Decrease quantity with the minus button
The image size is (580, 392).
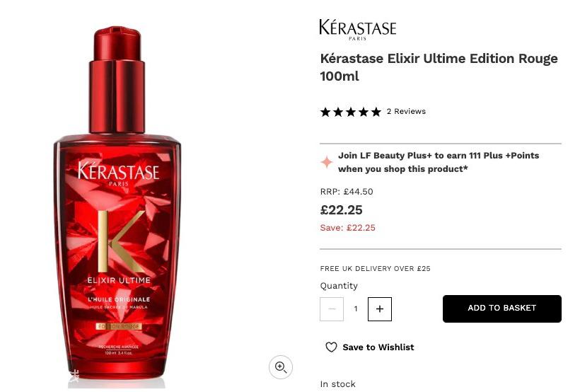pos(332,309)
